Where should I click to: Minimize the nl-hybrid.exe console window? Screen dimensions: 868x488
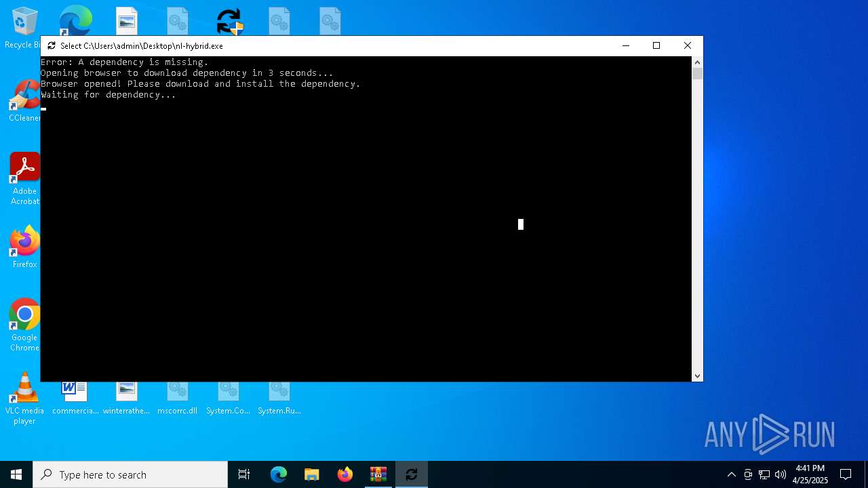click(x=625, y=46)
